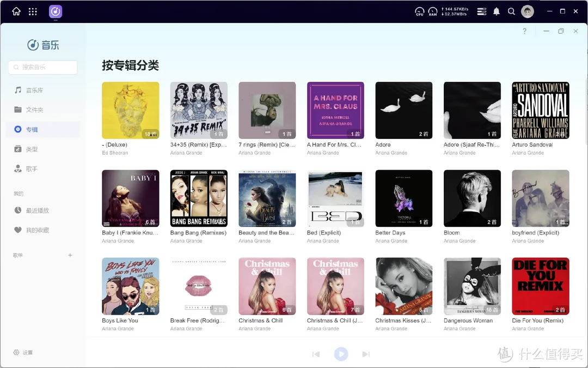Click the Bloom album title text

(451, 233)
